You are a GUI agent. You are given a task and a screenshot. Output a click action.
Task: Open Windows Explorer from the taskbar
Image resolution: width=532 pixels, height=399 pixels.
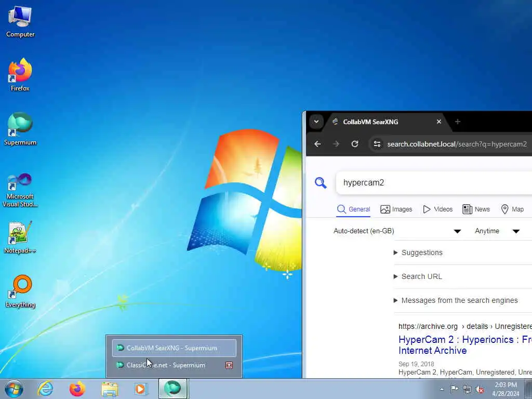[x=110, y=389]
